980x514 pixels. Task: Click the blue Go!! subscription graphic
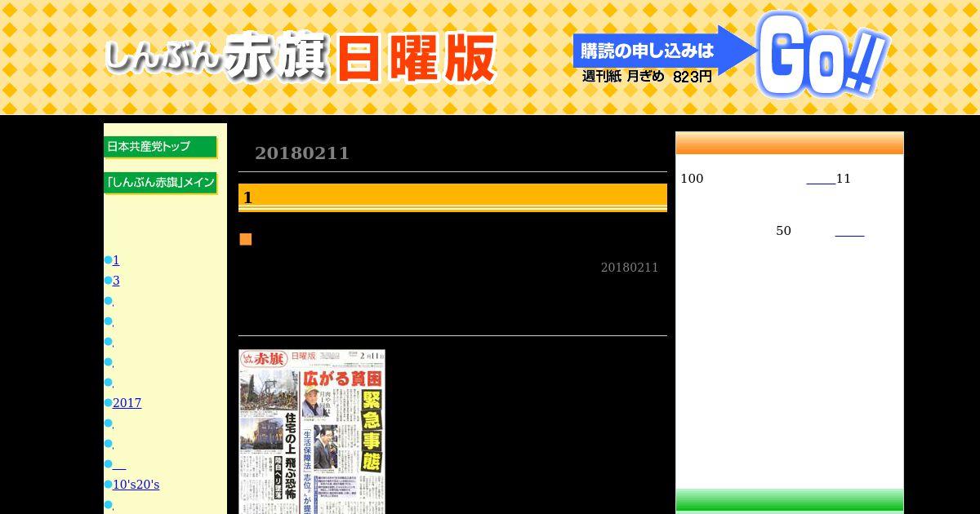[x=822, y=55]
